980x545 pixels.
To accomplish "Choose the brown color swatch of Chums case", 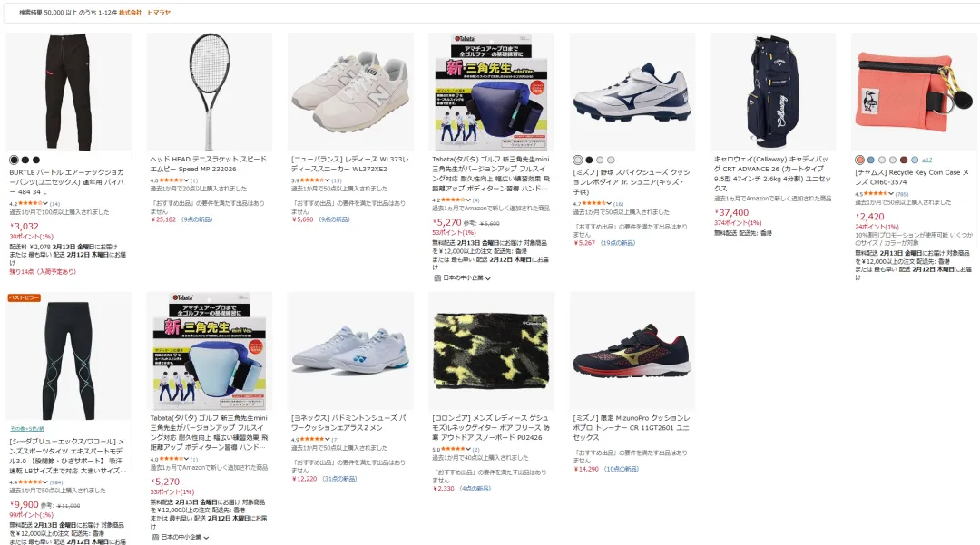I will 904,160.
